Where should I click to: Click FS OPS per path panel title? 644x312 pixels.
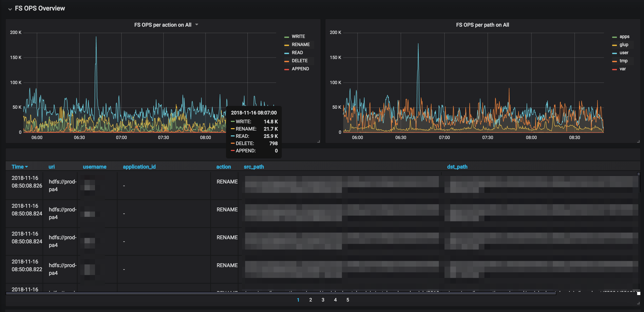tap(482, 25)
